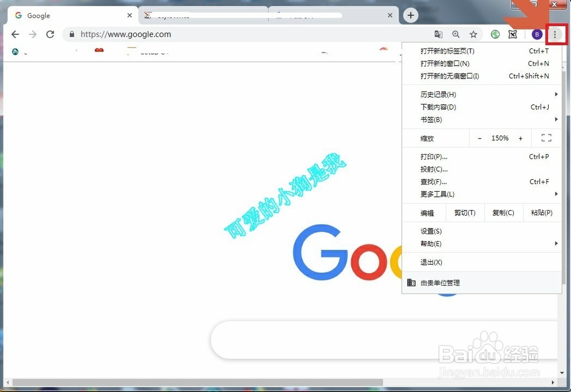The image size is (571, 392).
Task: Increase zoom with plus button
Action: point(520,138)
